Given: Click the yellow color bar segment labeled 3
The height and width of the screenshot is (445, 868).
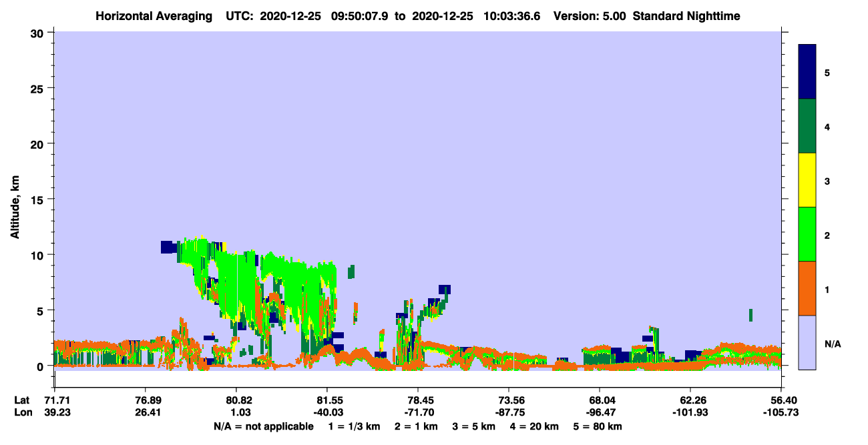Looking at the screenshot, I should pos(807,180).
